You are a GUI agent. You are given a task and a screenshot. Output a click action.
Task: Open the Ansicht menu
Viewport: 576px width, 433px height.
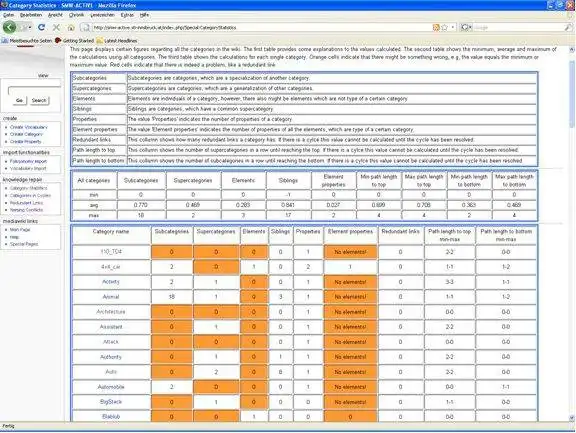click(55, 15)
